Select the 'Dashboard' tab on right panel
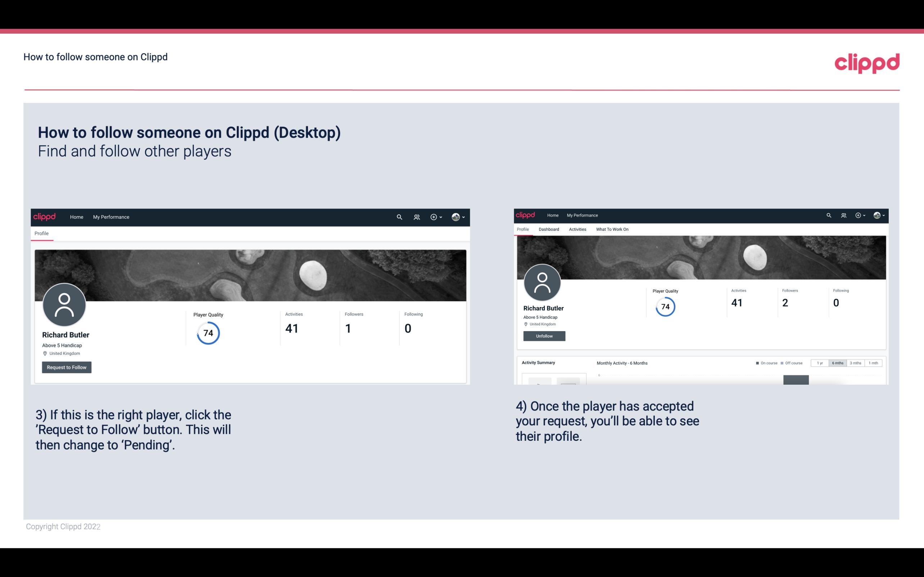Image resolution: width=924 pixels, height=577 pixels. [x=548, y=229]
